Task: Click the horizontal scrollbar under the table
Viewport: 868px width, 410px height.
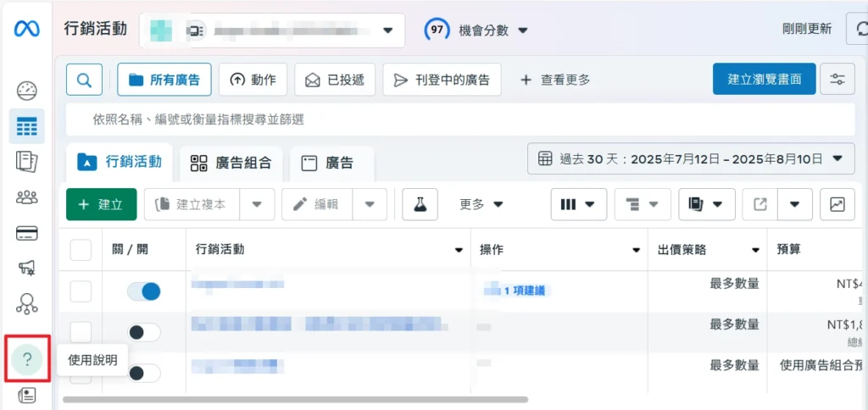Action: pos(296,399)
